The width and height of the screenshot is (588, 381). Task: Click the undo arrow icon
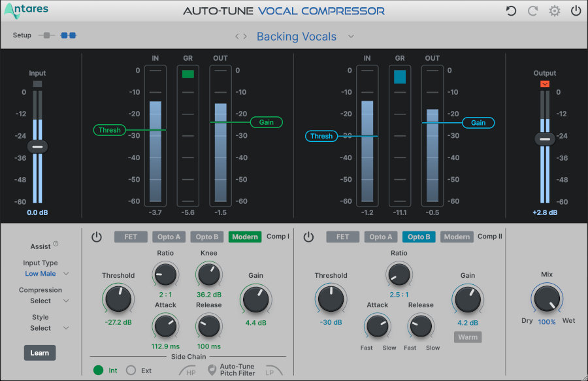(510, 10)
